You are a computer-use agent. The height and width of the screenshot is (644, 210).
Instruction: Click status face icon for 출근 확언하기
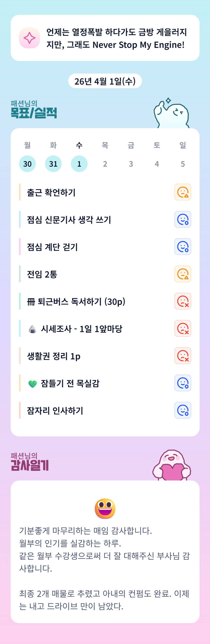(x=183, y=192)
